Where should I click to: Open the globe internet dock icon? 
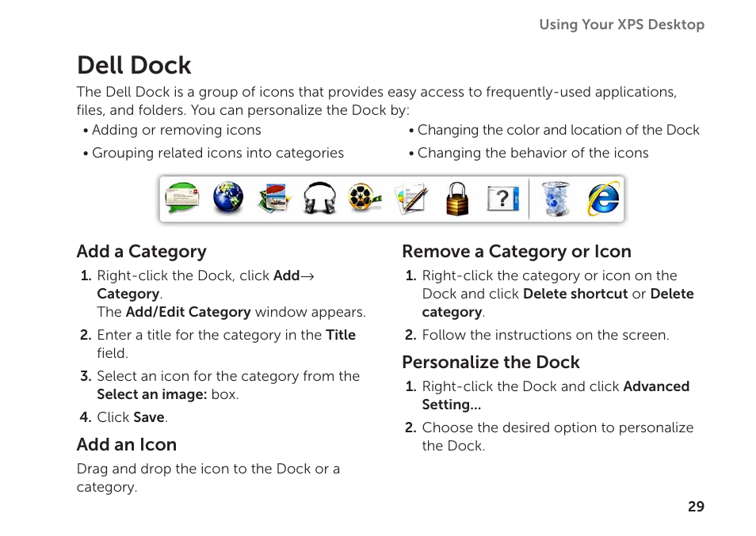coord(227,197)
